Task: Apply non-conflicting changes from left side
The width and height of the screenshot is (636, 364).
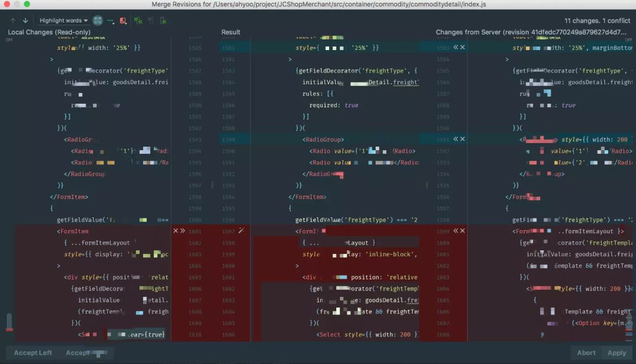Action: (x=151, y=21)
